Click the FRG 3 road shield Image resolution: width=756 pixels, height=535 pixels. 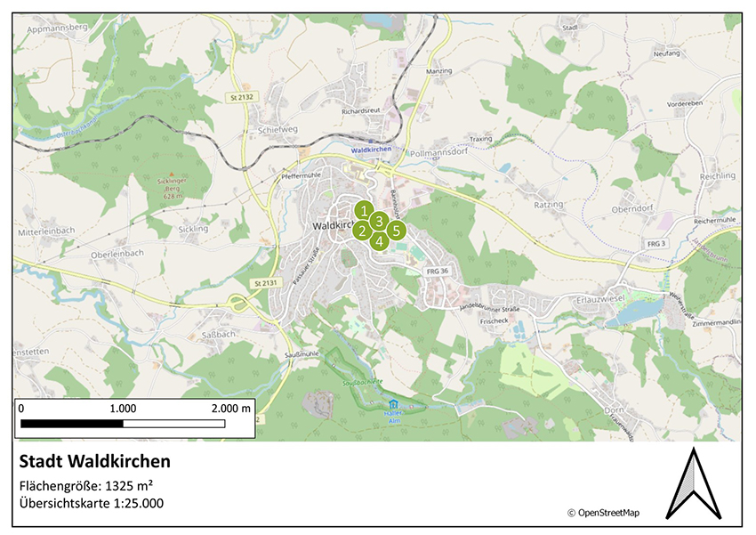pyautogui.click(x=656, y=244)
